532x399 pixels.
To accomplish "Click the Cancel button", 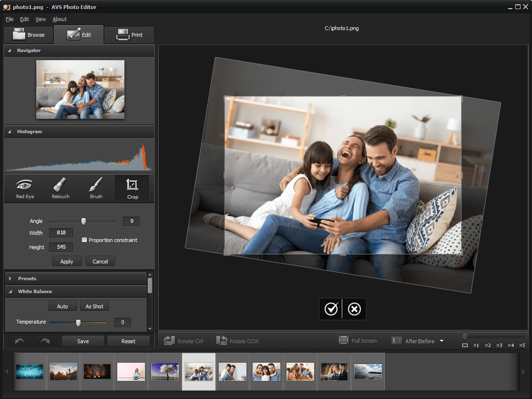I will (x=100, y=262).
